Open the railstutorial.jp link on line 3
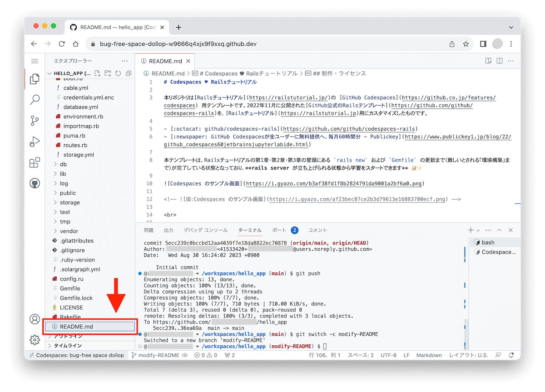This screenshot has width=545, height=392. pos(288,98)
